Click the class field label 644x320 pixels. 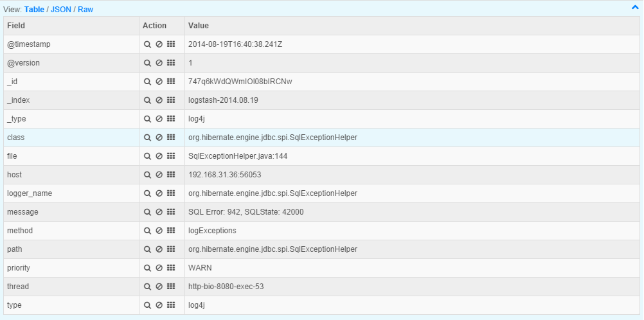pos(15,138)
